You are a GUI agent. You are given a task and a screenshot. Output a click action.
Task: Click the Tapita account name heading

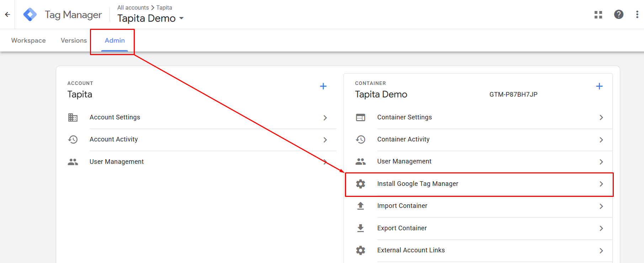[x=80, y=94]
